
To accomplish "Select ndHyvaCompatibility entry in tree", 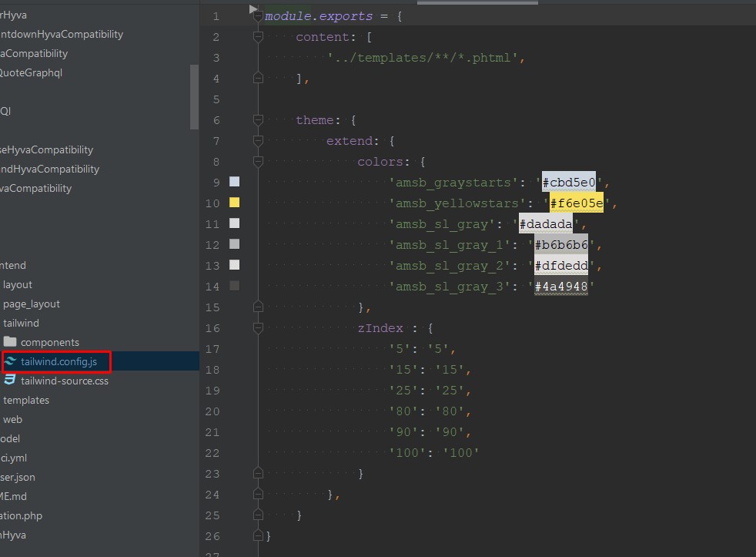I will 50,169.
